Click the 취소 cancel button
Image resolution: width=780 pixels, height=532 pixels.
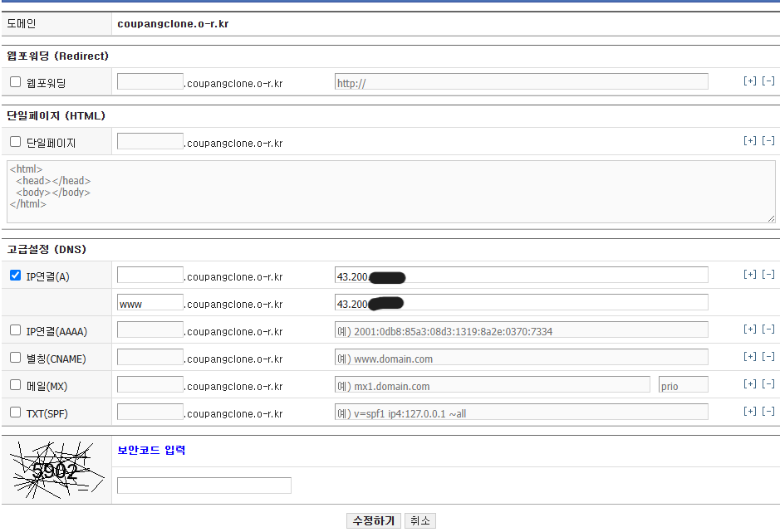click(x=420, y=520)
